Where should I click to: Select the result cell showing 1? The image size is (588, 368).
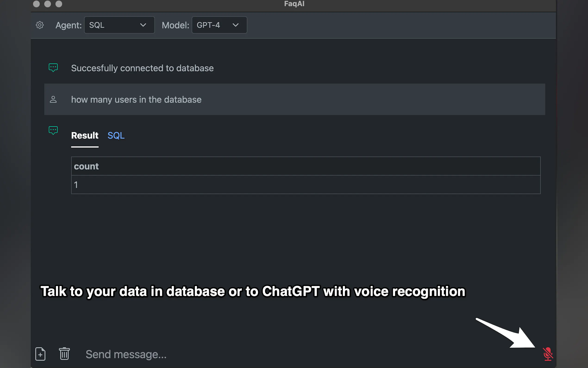pyautogui.click(x=76, y=185)
